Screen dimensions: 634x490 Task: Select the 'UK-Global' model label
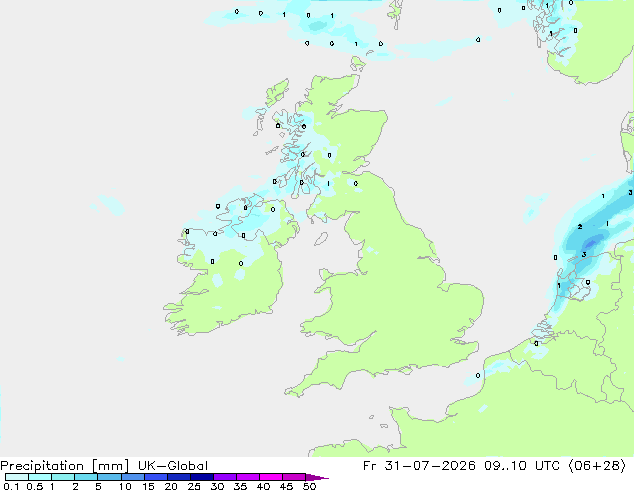173,466
